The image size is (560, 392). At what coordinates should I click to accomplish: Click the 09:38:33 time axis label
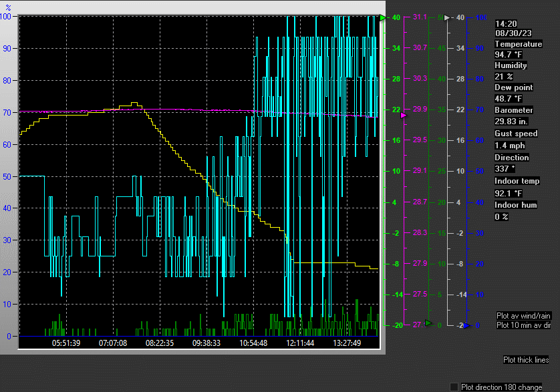pyautogui.click(x=206, y=343)
